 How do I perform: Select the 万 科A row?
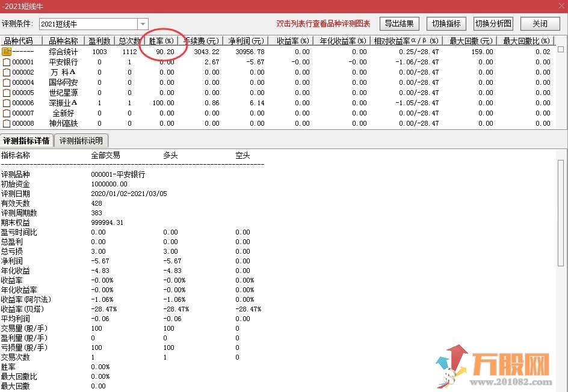point(277,72)
